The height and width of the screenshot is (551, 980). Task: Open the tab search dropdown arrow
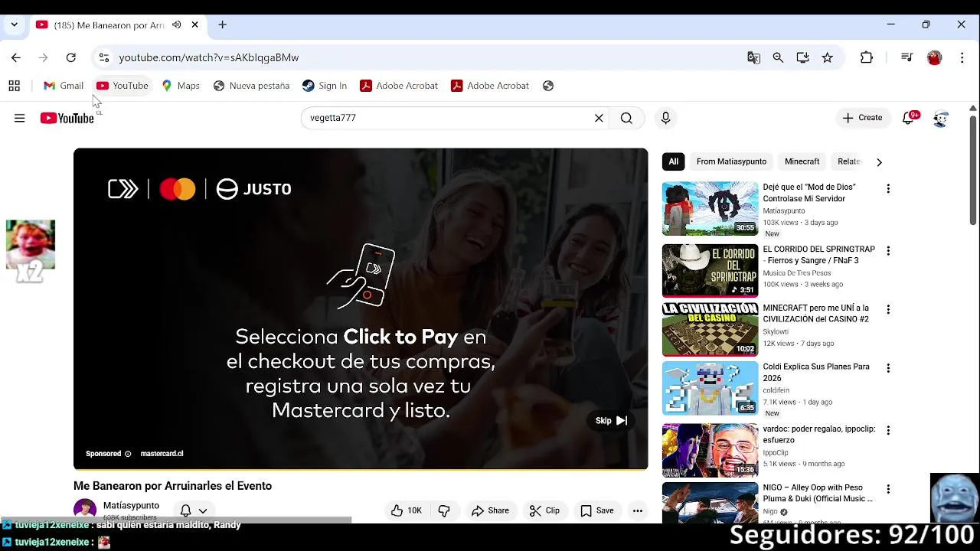(x=14, y=24)
